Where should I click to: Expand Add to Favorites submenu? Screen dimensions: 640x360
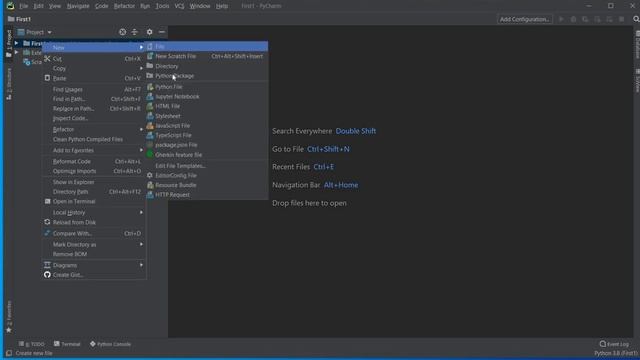click(x=94, y=150)
